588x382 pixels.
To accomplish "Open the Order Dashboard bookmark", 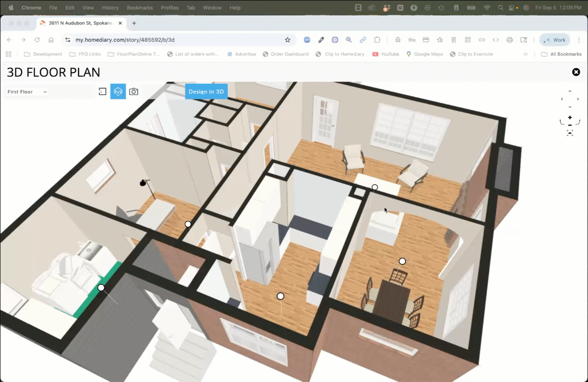I will point(285,54).
